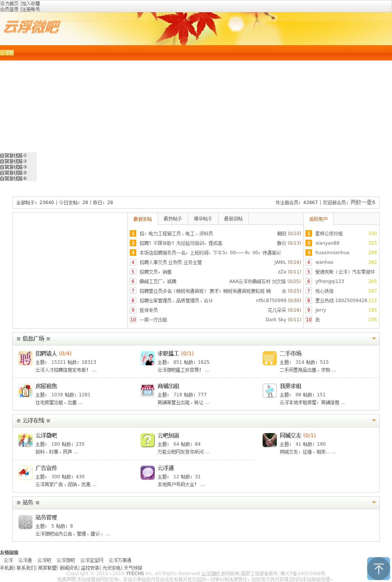Select the 活跃用户 tab

click(318, 219)
